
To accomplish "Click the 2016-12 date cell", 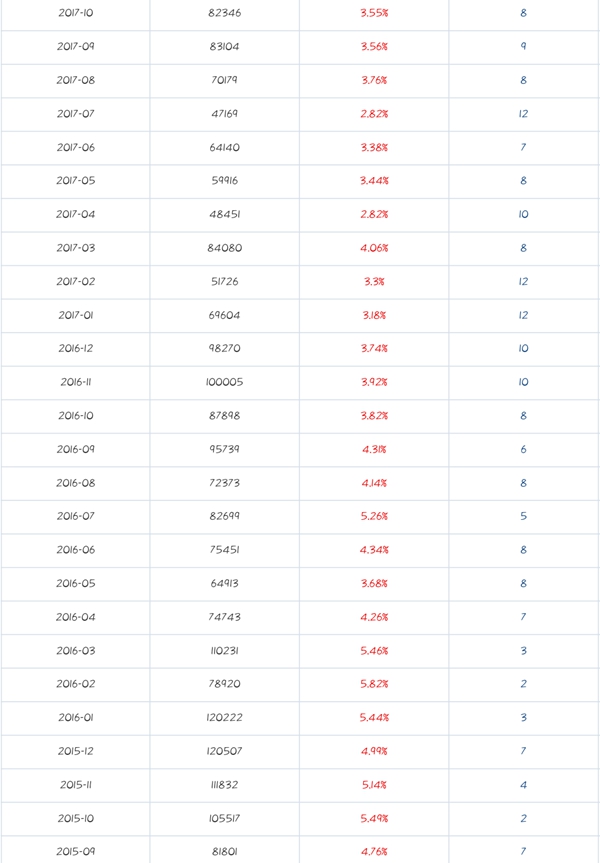I will (75, 348).
